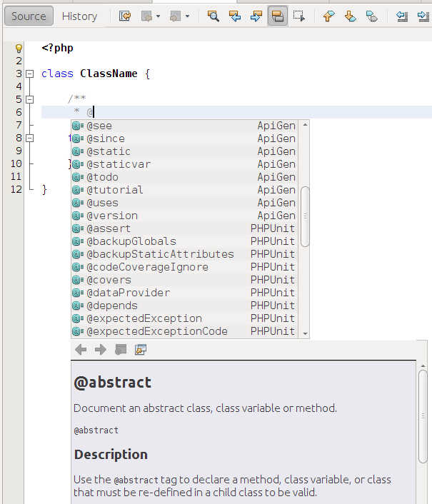Image resolution: width=432 pixels, height=504 pixels.
Task: Jump to previous search occurrence
Action: (x=234, y=16)
